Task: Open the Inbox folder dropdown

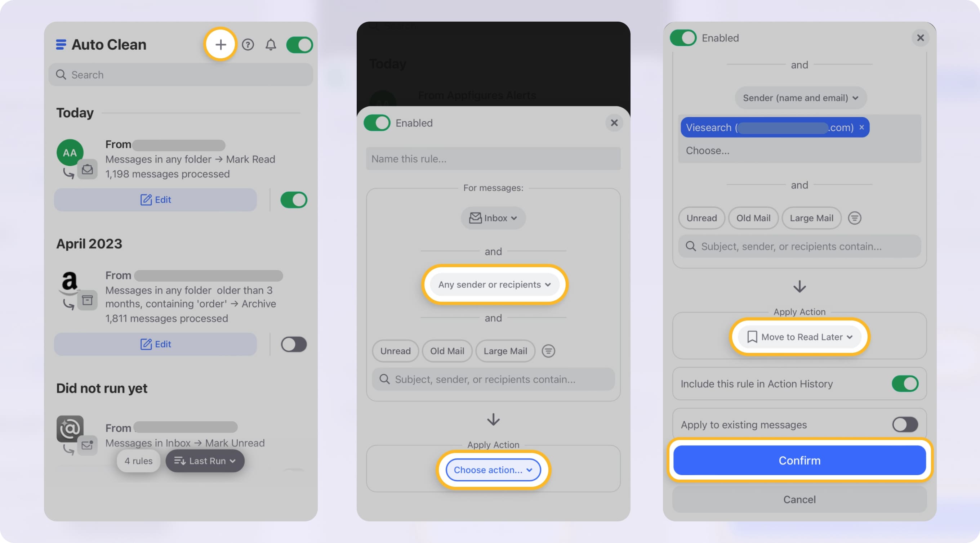Action: click(x=493, y=218)
